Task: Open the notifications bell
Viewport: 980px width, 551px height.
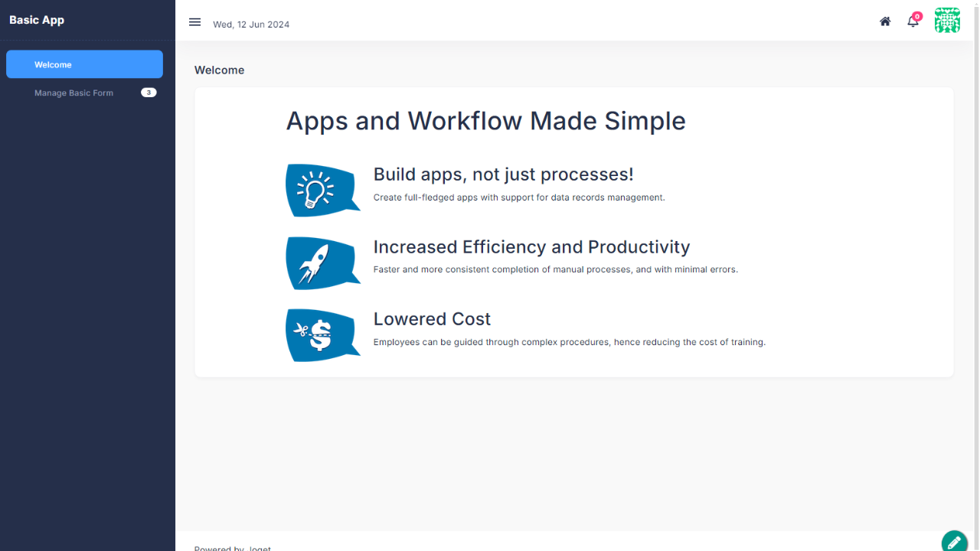Action: 913,22
